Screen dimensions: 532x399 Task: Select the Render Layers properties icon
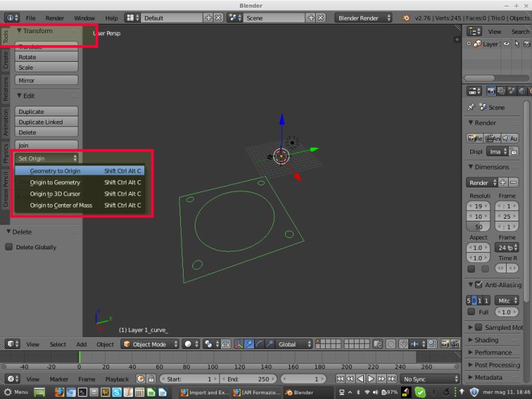click(500, 90)
